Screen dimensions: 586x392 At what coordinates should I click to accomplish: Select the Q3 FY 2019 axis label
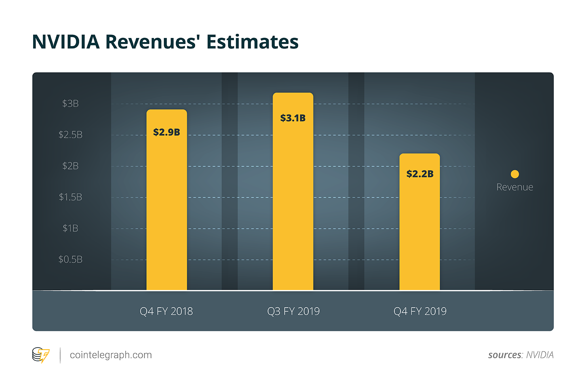point(293,311)
